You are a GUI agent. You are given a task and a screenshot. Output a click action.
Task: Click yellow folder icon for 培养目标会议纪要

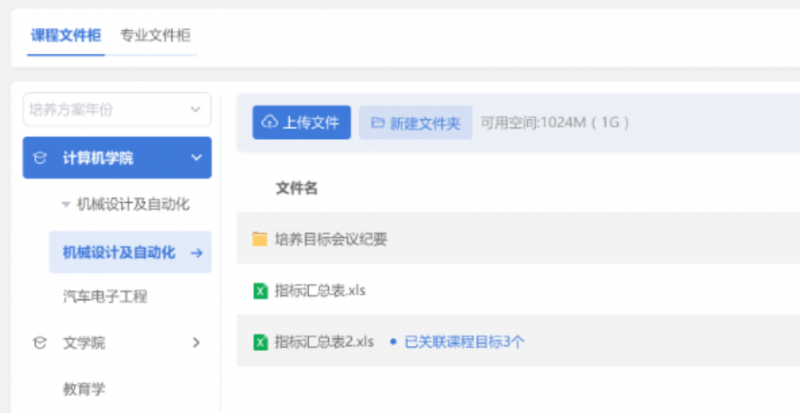(260, 238)
